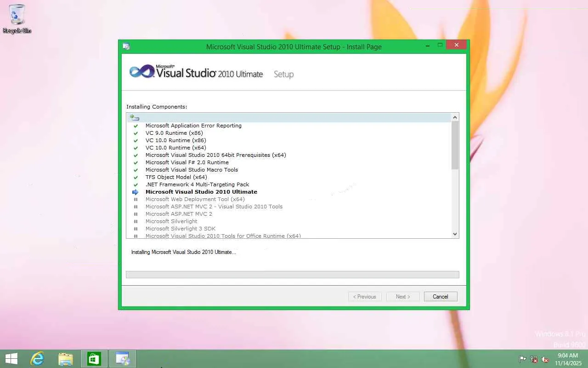Select the Microsoft Silverlight row
The image size is (588, 368).
(x=289, y=221)
